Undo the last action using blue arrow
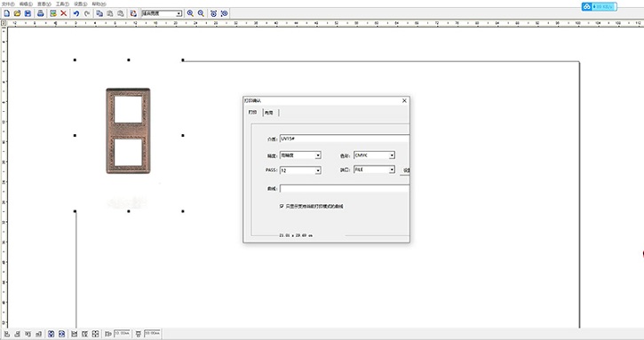The image size is (644, 340). 76,13
